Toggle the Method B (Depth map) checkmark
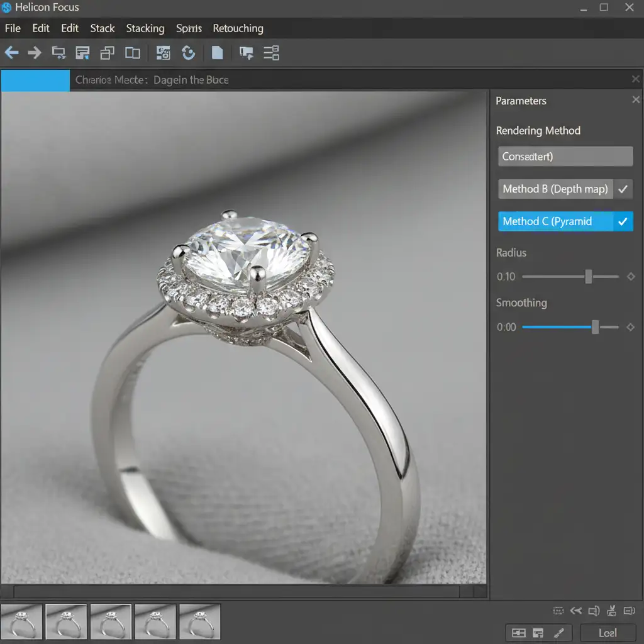 (623, 189)
